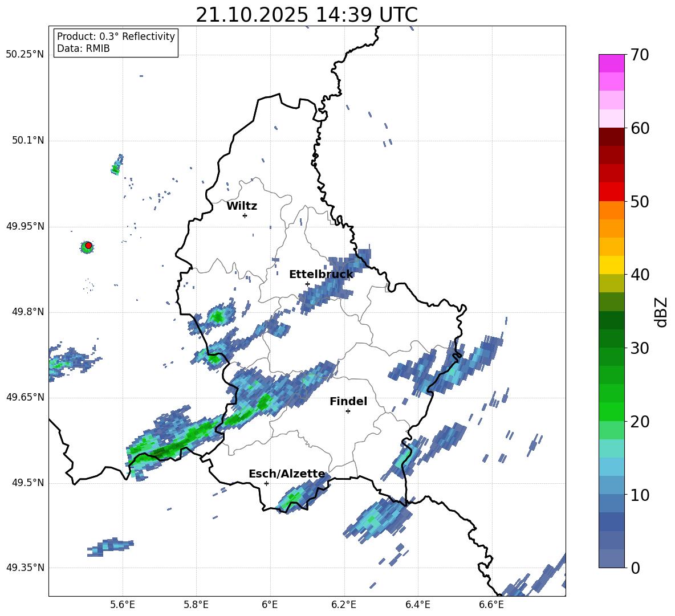
Task: Click the Esch/Alzette city label
Action: click(x=287, y=474)
